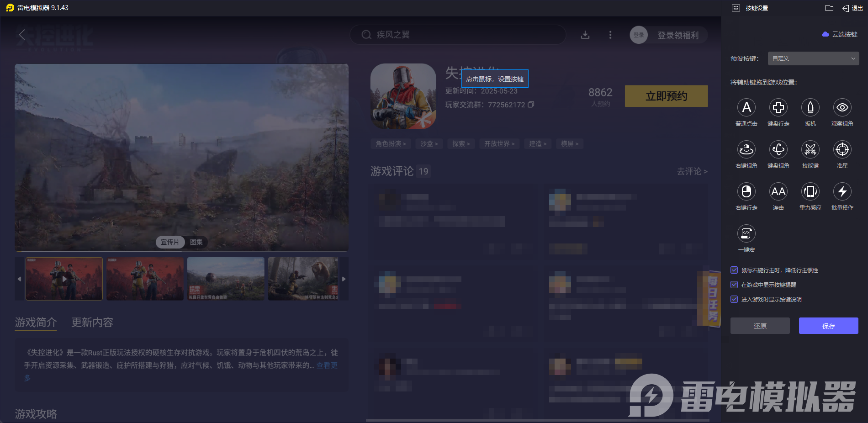Select the 右键视角 key icon
The image size is (868, 423).
click(x=746, y=149)
